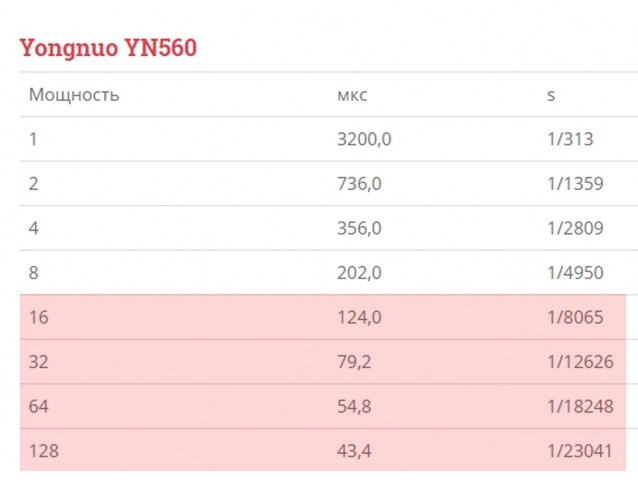This screenshot has height=480, width=638.
Task: Select the 1/4950 duration cell
Action: click(x=575, y=273)
